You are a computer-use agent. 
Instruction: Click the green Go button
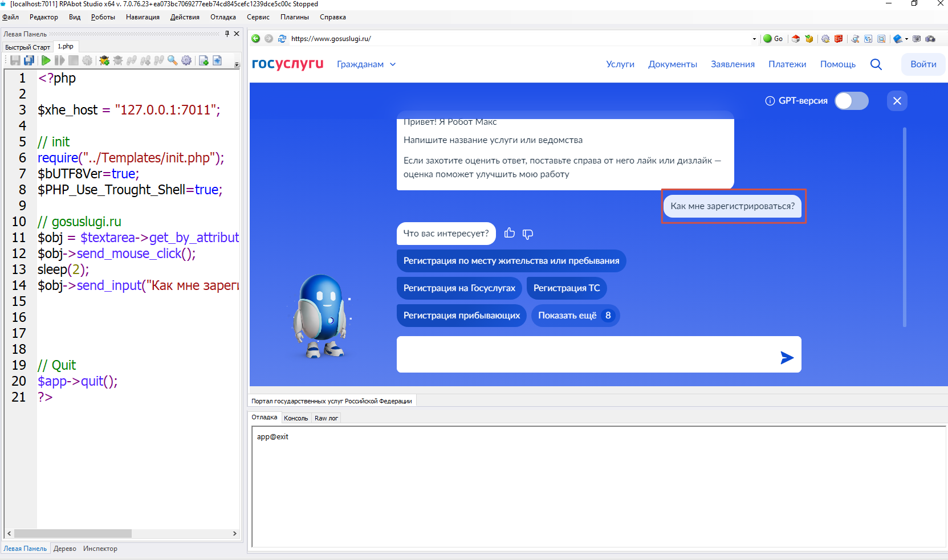773,39
